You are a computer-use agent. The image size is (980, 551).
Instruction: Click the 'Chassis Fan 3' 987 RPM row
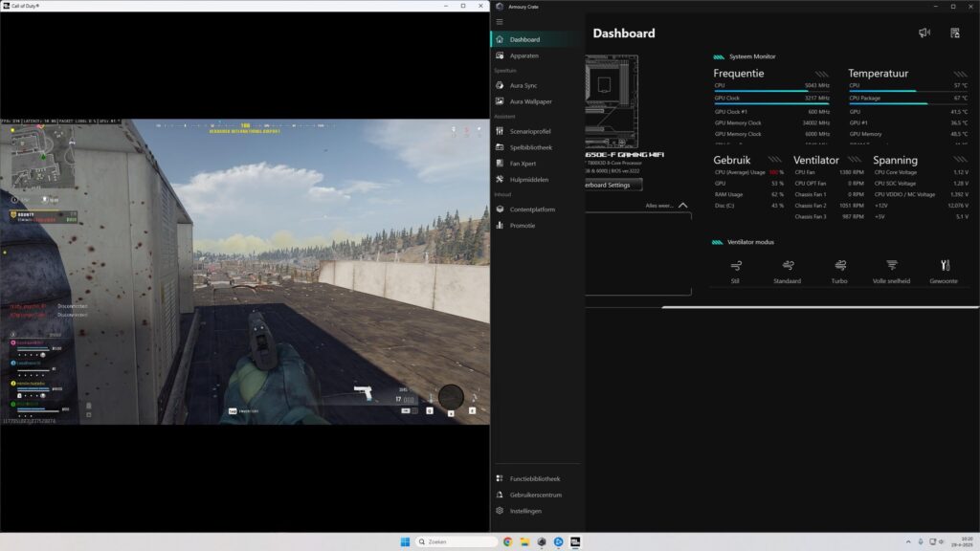pyautogui.click(x=829, y=217)
